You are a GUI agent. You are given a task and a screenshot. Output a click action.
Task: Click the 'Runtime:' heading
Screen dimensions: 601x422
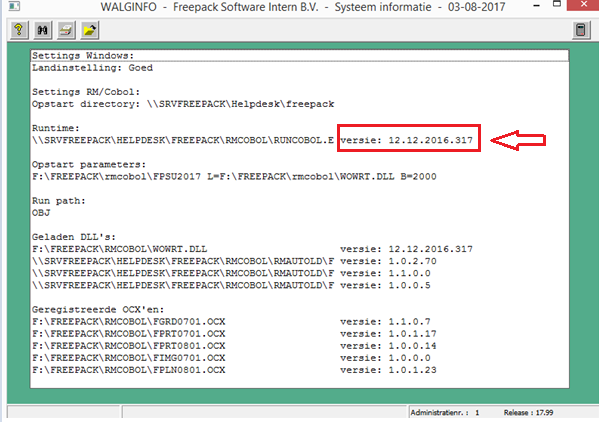[x=56, y=128]
